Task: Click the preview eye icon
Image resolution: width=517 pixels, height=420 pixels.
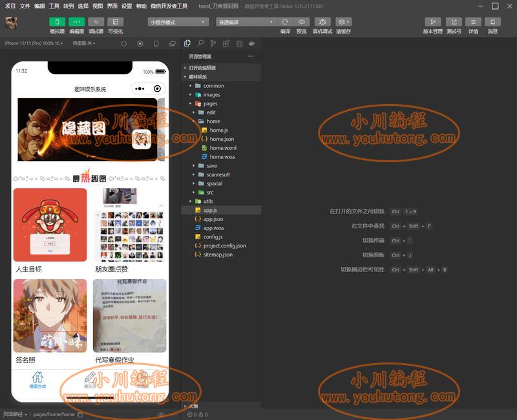Action: click(301, 22)
